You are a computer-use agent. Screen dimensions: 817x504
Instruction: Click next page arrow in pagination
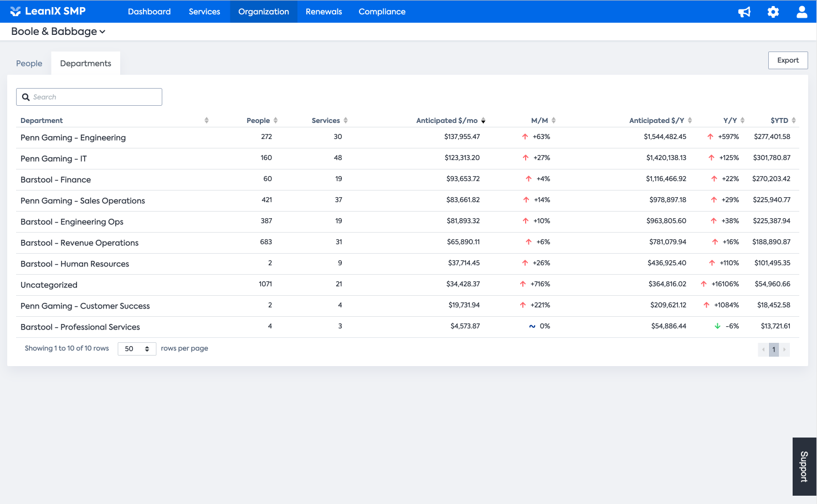(x=784, y=349)
